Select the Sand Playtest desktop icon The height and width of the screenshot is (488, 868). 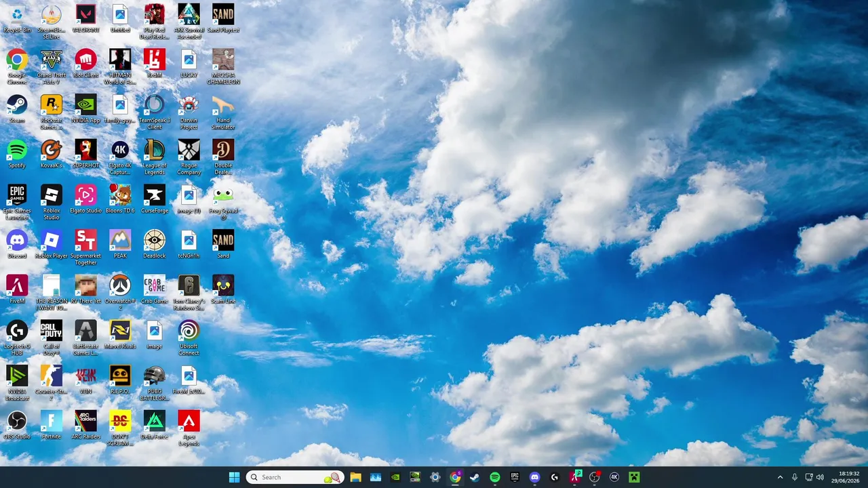point(223,19)
